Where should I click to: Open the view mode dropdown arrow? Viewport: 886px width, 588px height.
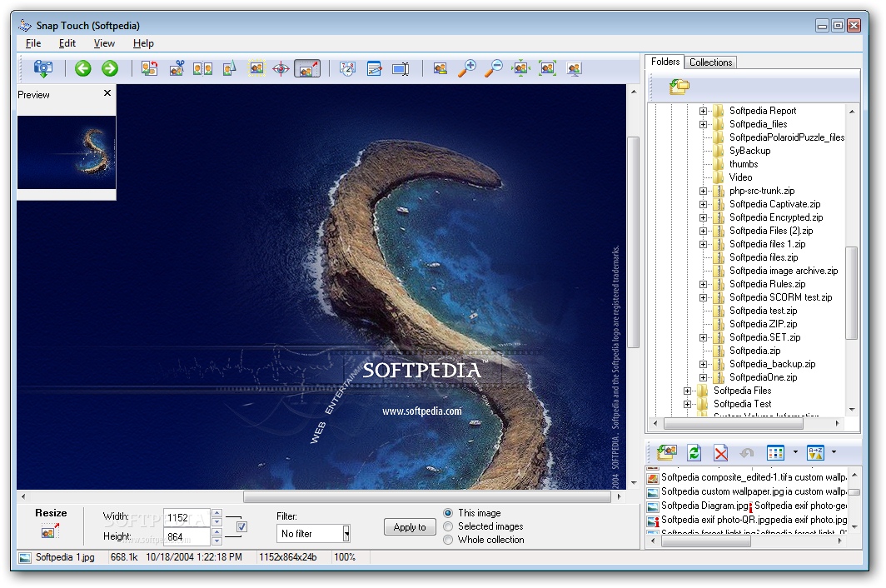pyautogui.click(x=795, y=451)
